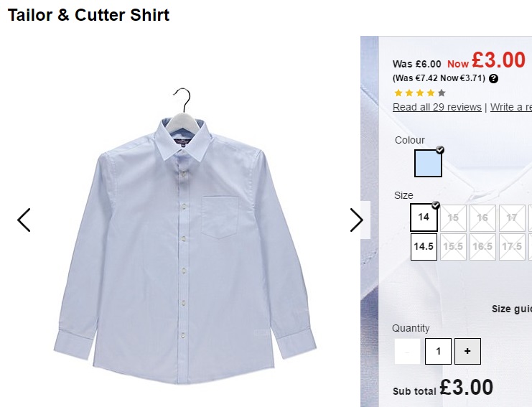Show the previous product image

click(24, 220)
